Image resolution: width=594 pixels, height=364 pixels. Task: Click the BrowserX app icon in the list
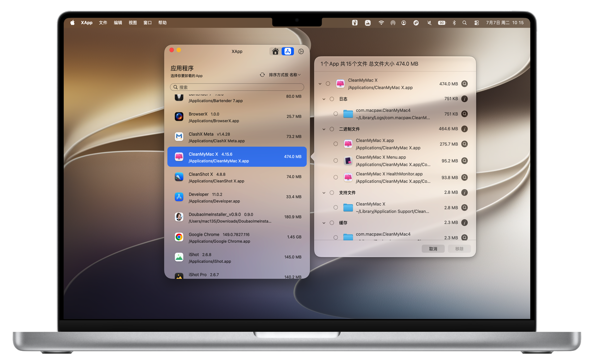179,117
